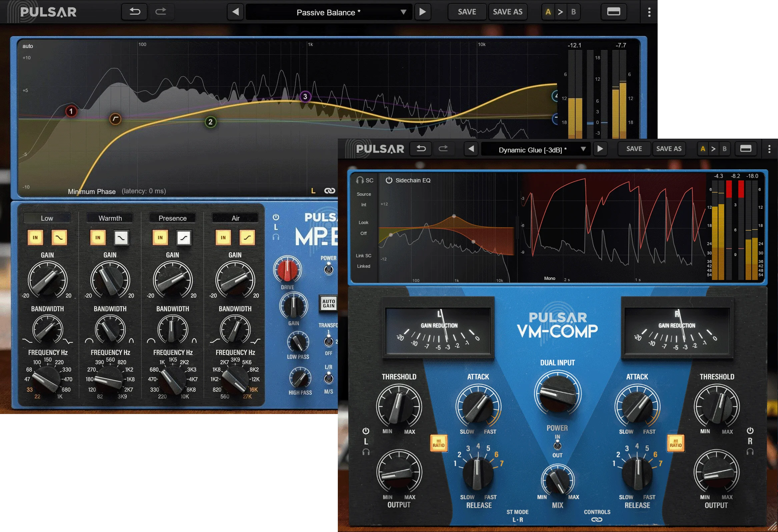
Task: Click CONTROLS link icon
Action: click(597, 520)
